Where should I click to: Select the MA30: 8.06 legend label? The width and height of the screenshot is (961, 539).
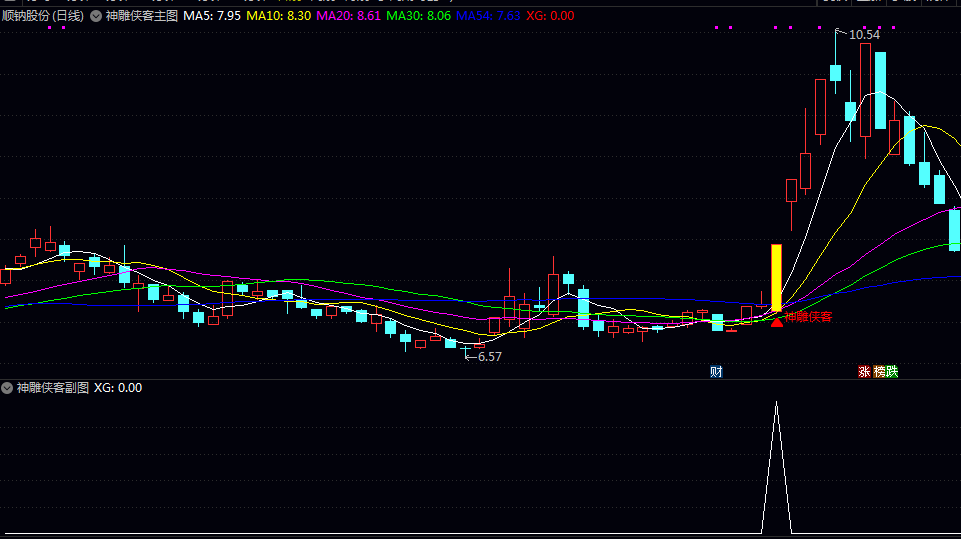coord(419,16)
